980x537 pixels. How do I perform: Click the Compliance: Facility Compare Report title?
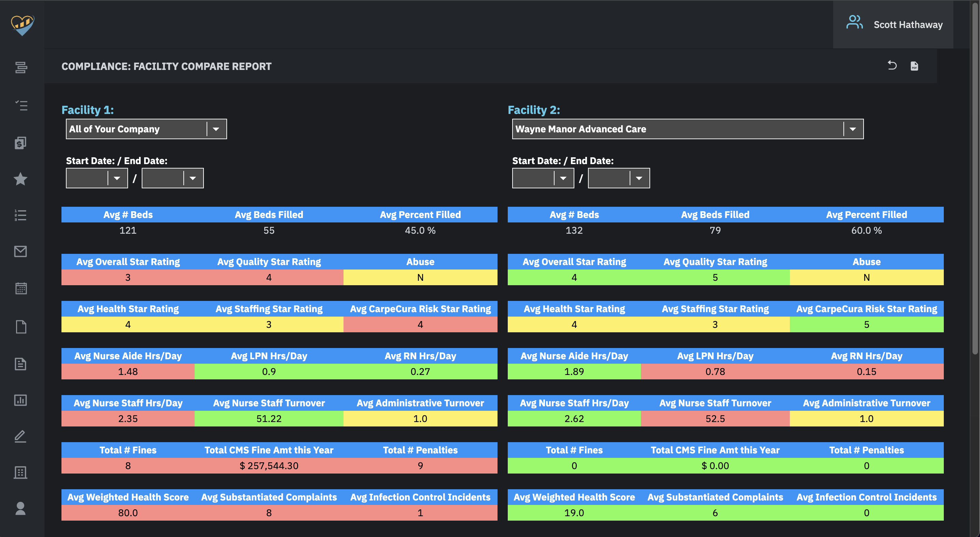[166, 66]
